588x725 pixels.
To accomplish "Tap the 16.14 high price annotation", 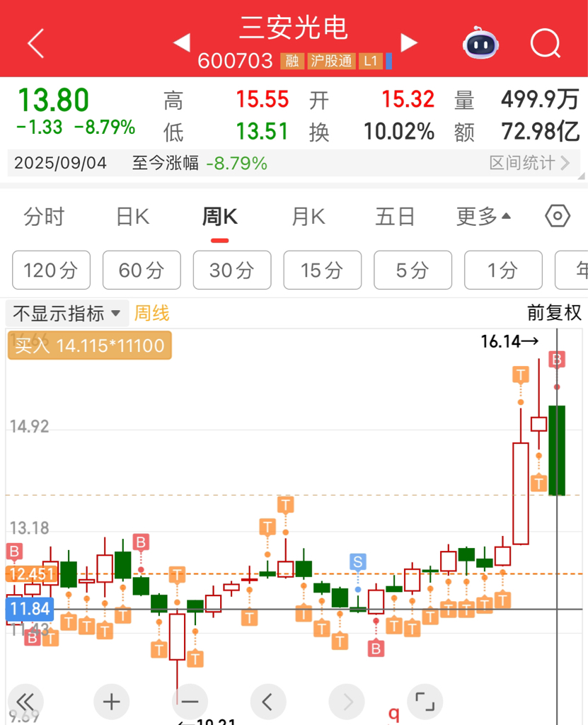I will click(509, 342).
